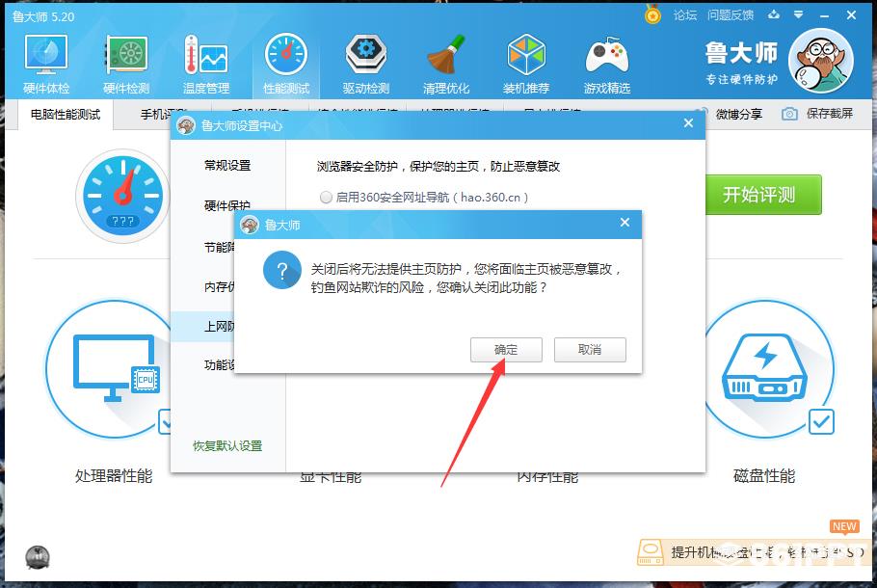Click the 恢复默认设置 link

coord(227,446)
